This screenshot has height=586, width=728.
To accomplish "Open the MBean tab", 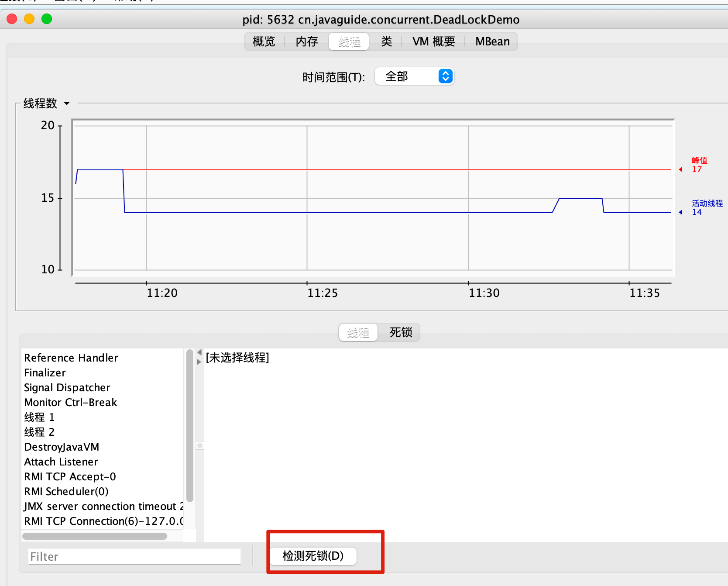I will (x=492, y=41).
